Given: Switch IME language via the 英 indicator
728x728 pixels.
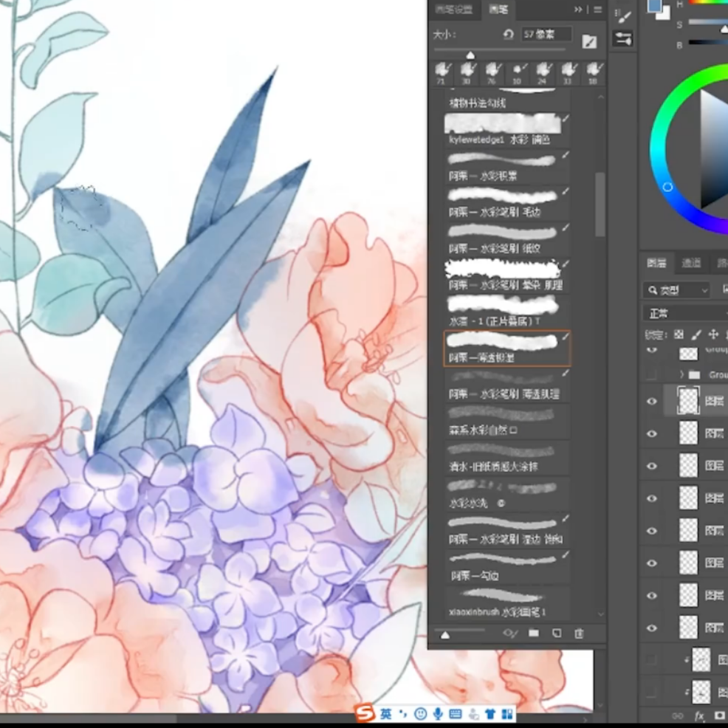Looking at the screenshot, I should tap(385, 714).
